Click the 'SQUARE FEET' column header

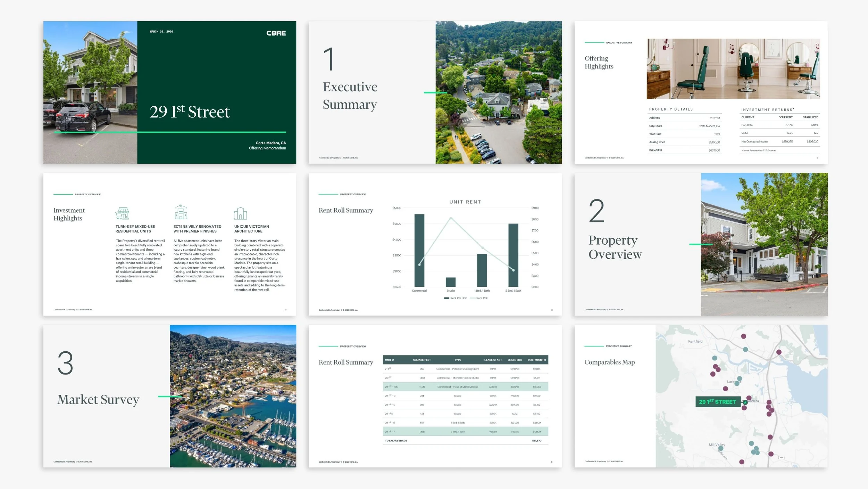422,360
